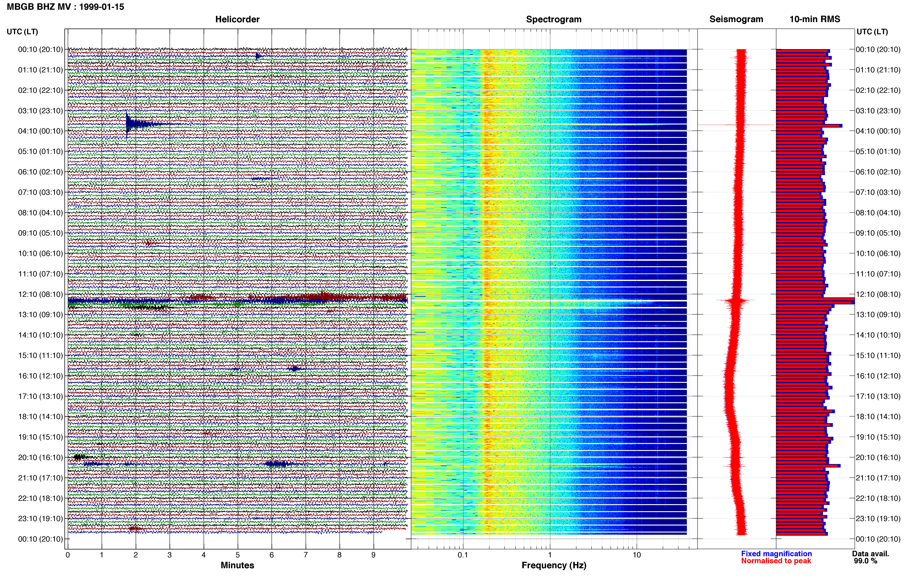Select the Seismogram panel heading

[736, 20]
